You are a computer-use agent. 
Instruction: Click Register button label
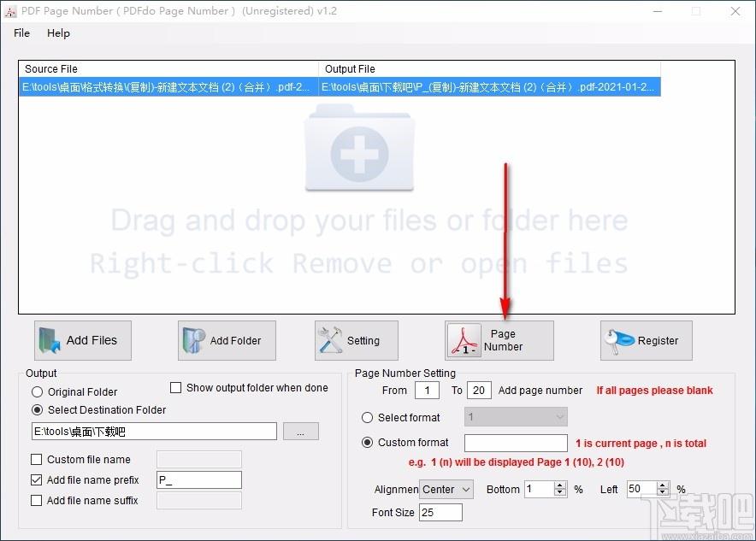[x=658, y=341]
